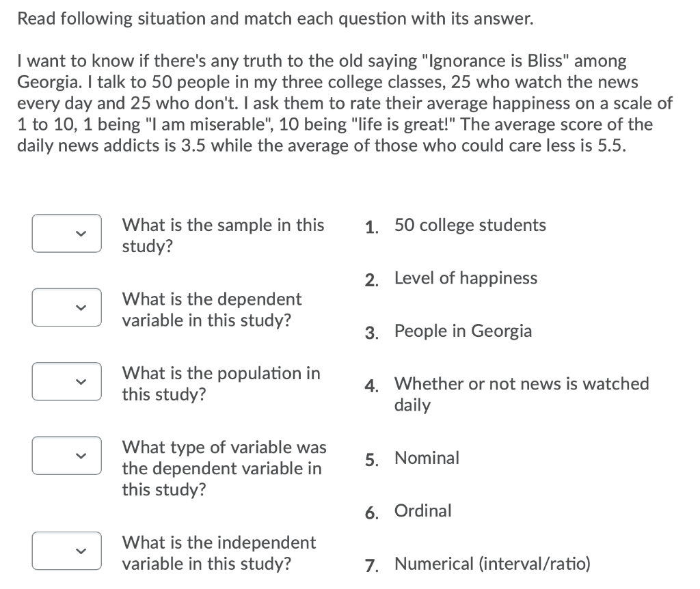Click answer option '50 college students'
This screenshot has height=589, width=700.
tap(470, 225)
